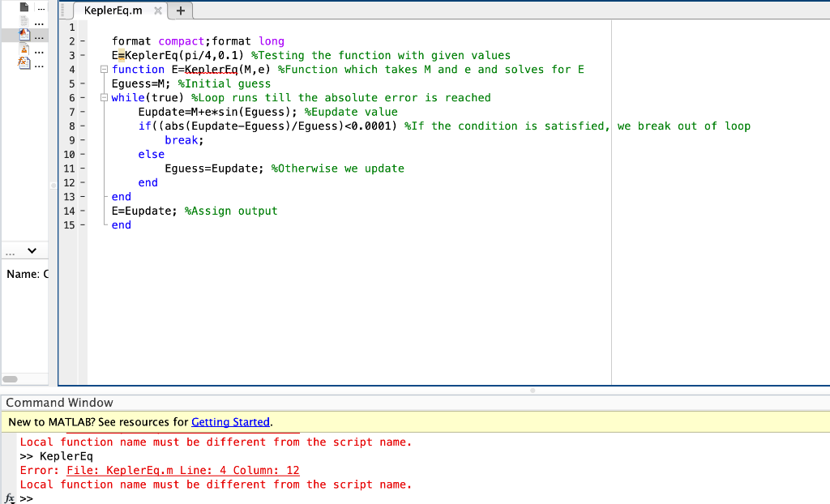This screenshot has width=830, height=504.
Task: Click the 'Command Window' panel title
Action: (59, 403)
